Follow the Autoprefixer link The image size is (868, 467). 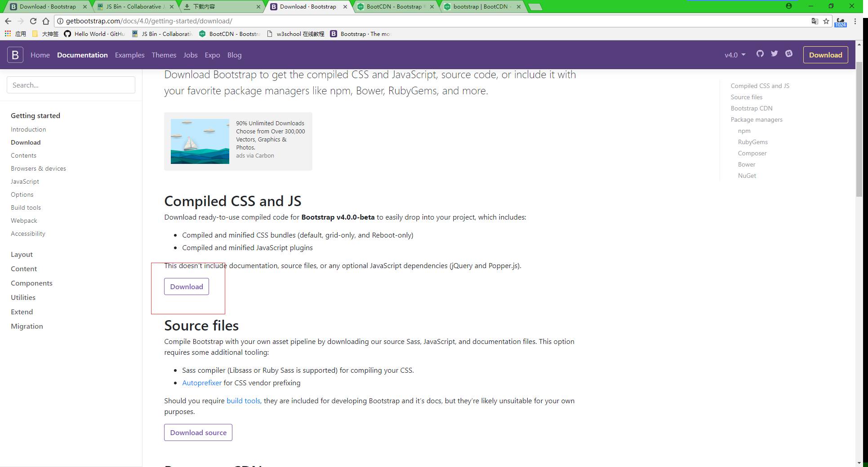[202, 383]
